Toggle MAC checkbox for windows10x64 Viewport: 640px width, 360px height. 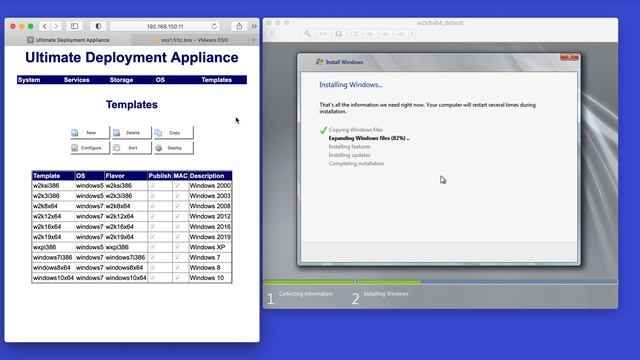pos(178,278)
